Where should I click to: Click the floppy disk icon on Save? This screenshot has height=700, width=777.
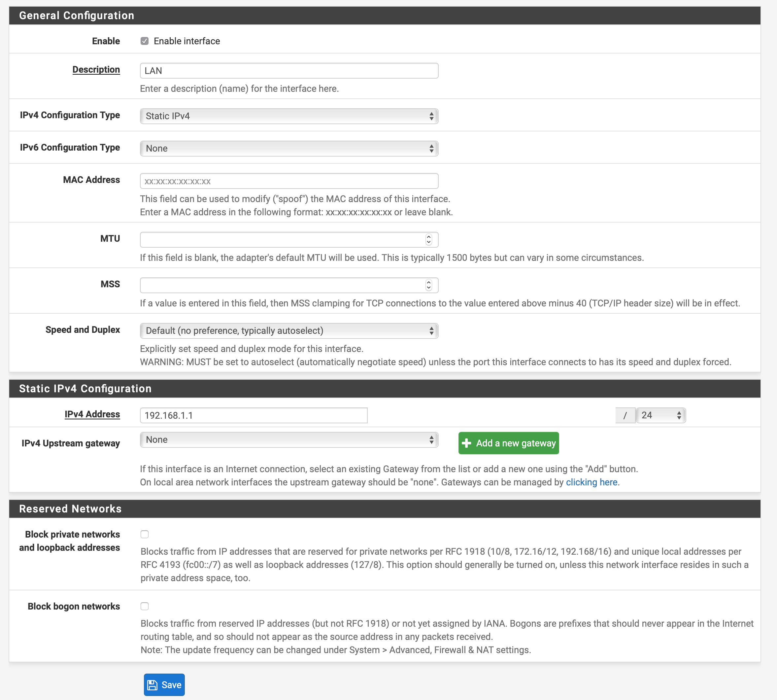(152, 684)
